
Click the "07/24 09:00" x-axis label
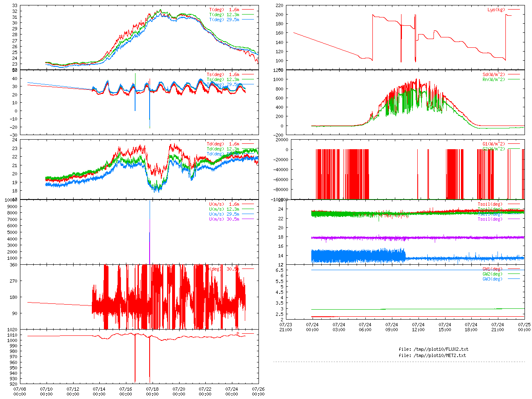click(392, 327)
